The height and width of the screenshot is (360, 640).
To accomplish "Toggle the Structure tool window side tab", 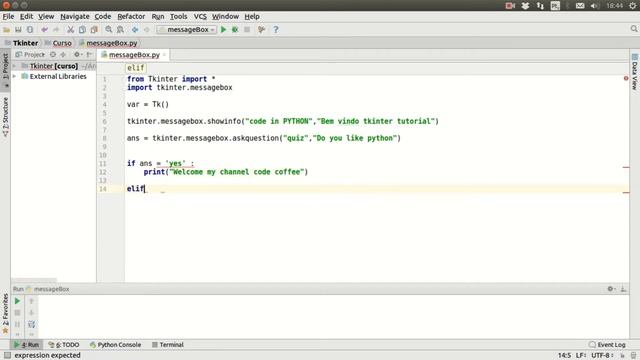I will [5, 117].
